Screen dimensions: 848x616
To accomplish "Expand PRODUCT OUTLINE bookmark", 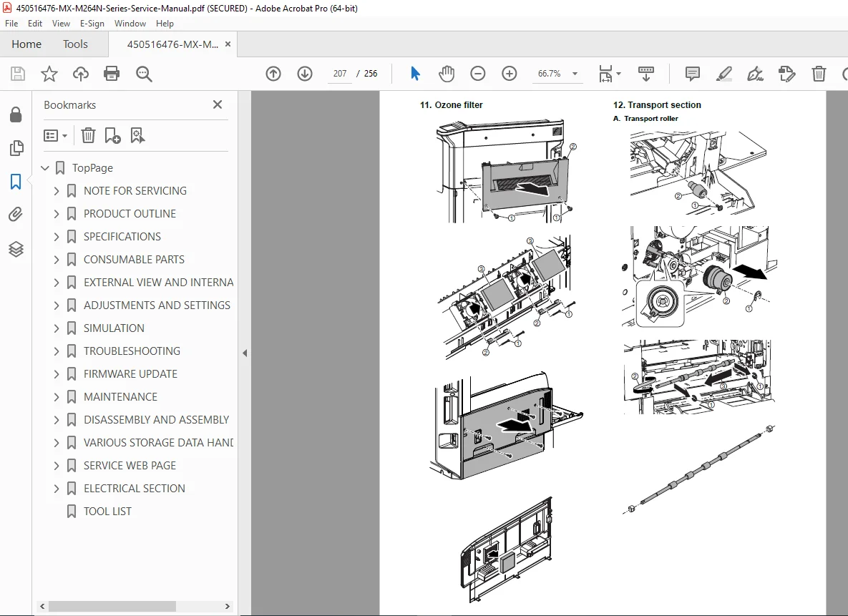I will pyautogui.click(x=57, y=214).
